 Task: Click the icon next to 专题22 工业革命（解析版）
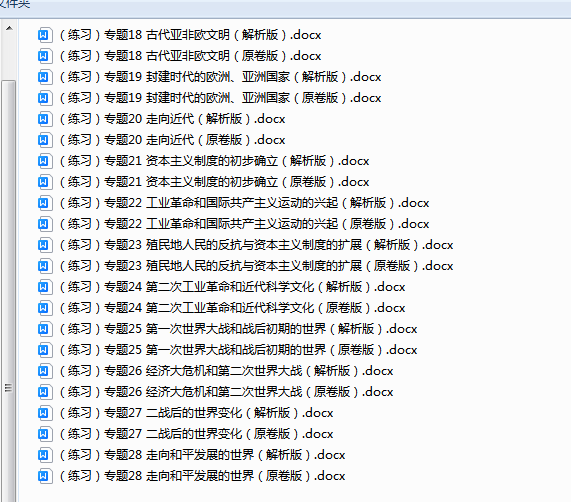point(45,203)
